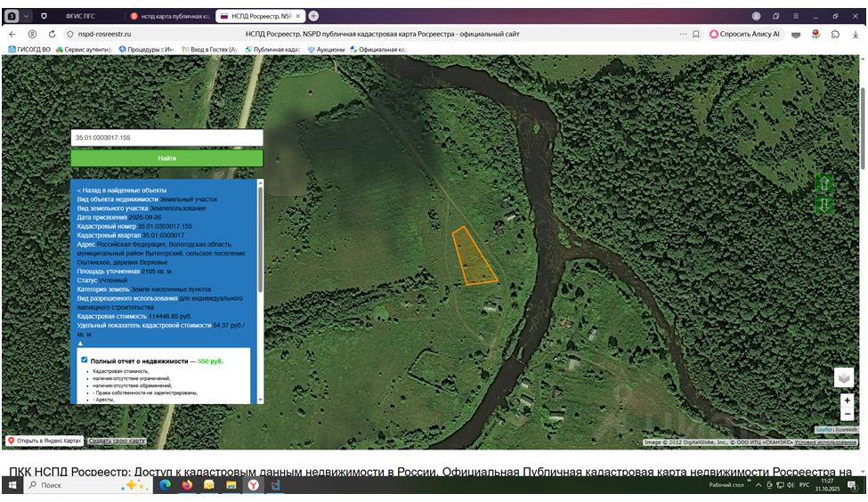Open File Explorer from the taskbar

click(x=231, y=485)
